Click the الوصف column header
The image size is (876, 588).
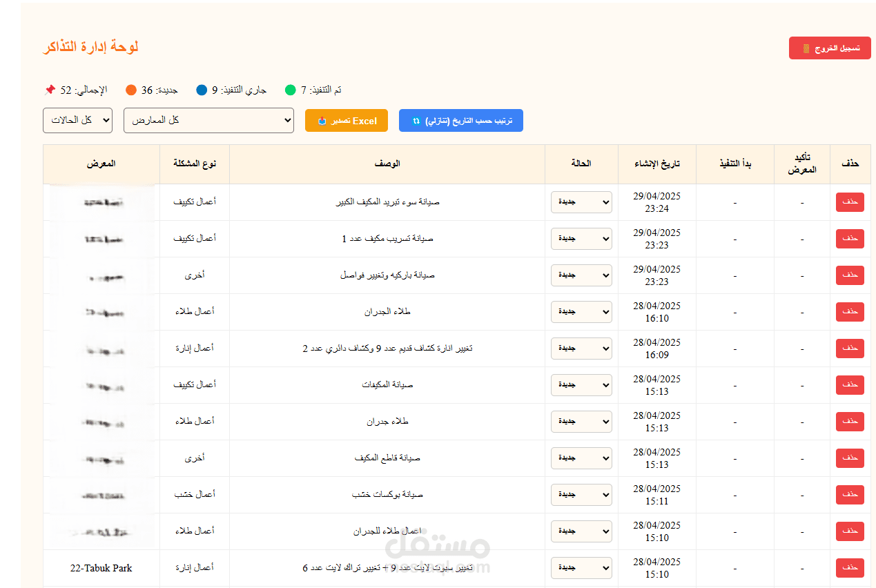pyautogui.click(x=387, y=164)
